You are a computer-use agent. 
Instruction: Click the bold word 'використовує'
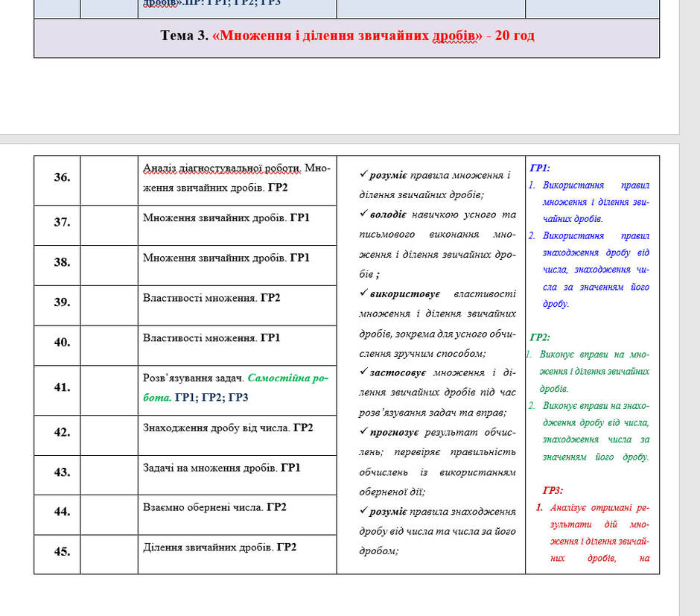[405, 294]
